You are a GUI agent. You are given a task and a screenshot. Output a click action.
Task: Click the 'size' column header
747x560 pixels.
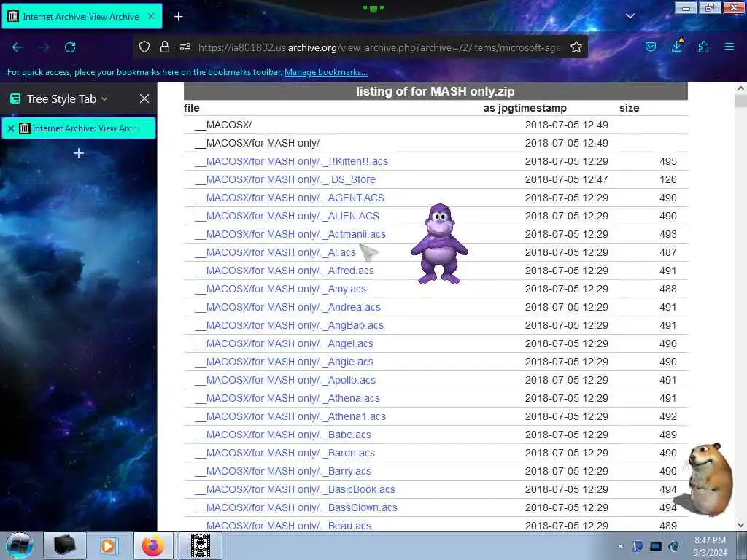[629, 108]
